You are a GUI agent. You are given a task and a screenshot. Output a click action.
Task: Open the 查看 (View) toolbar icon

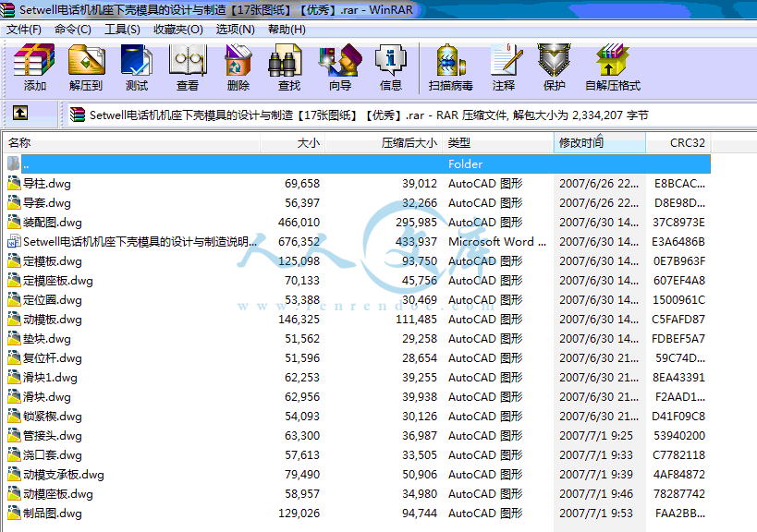[188, 60]
